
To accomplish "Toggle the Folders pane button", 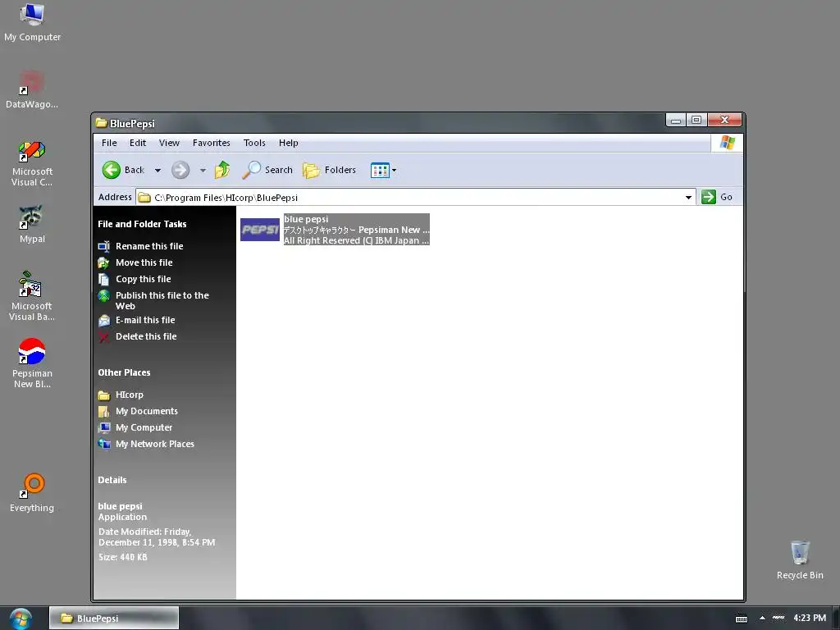I will pyautogui.click(x=330, y=170).
